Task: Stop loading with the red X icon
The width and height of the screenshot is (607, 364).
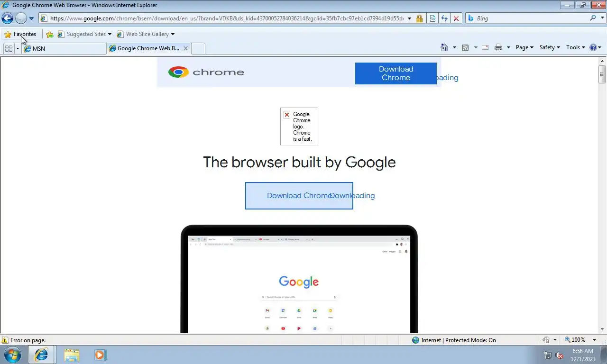Action: coord(456,18)
